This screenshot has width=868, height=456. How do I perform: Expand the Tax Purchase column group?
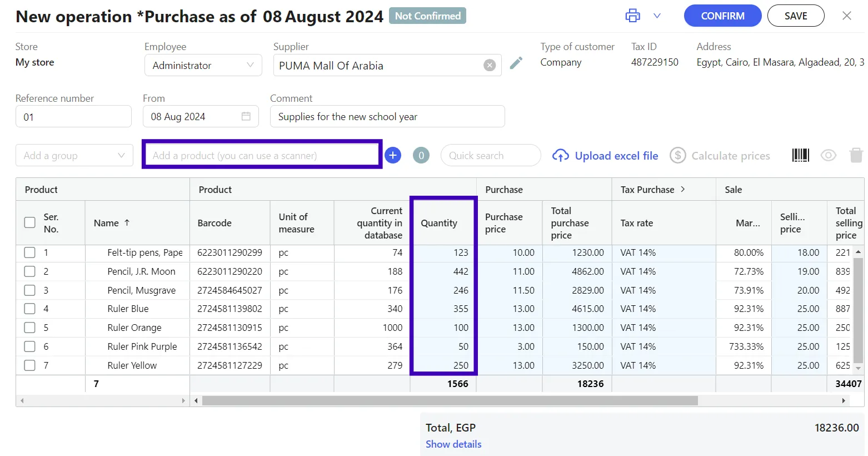[683, 189]
